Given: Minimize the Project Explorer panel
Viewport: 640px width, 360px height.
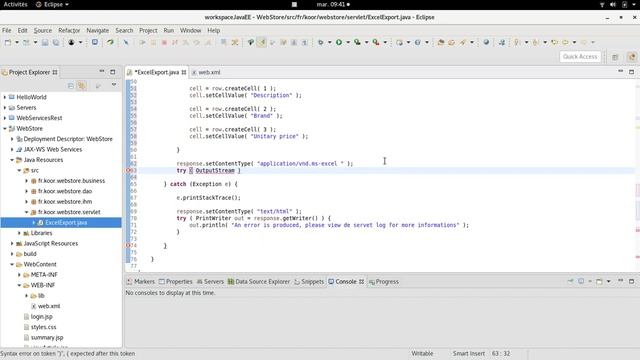Looking at the screenshot, I should (x=102, y=71).
